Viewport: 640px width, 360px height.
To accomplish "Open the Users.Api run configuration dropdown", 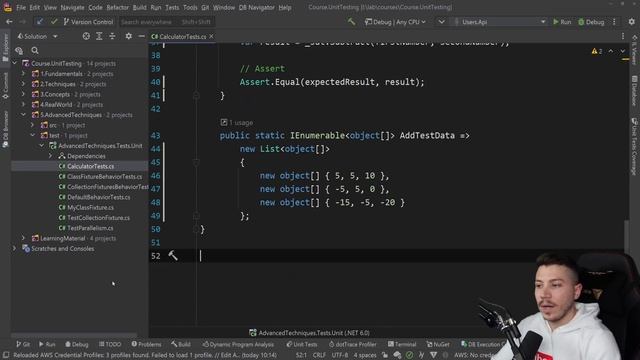I will (x=500, y=22).
